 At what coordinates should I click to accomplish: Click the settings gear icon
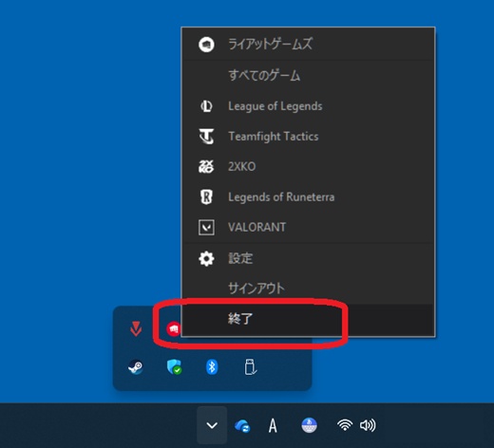click(206, 258)
